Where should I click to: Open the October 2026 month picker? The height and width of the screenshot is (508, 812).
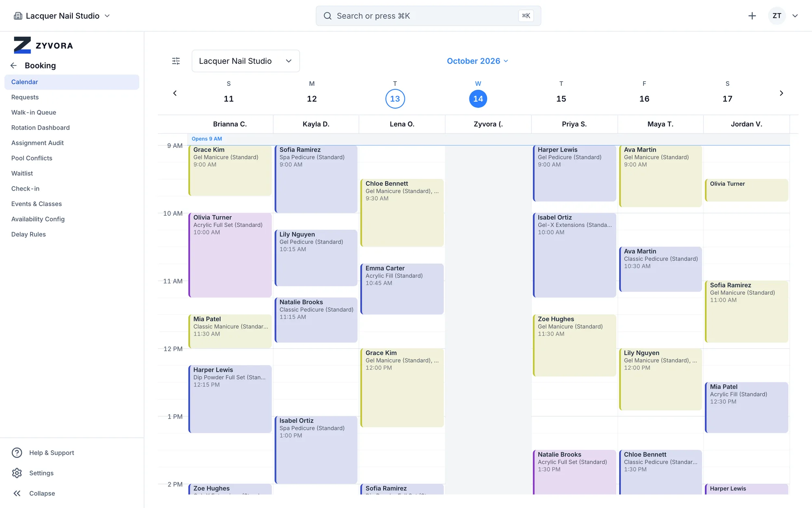tap(477, 61)
